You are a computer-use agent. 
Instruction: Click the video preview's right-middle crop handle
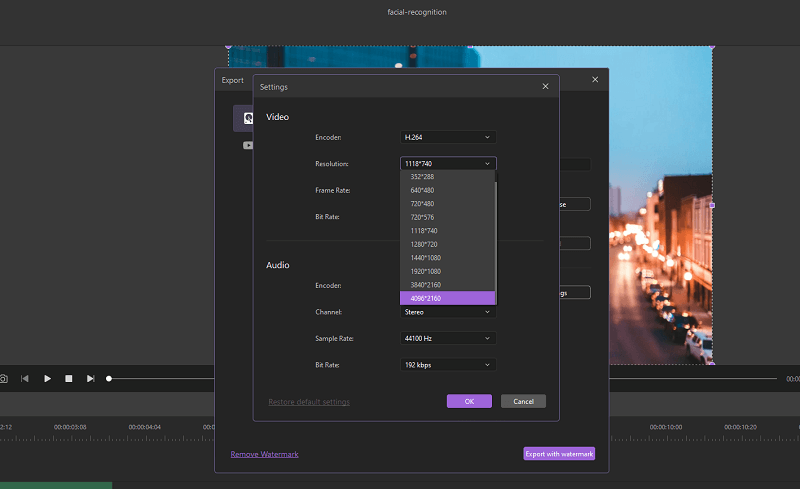(x=712, y=205)
